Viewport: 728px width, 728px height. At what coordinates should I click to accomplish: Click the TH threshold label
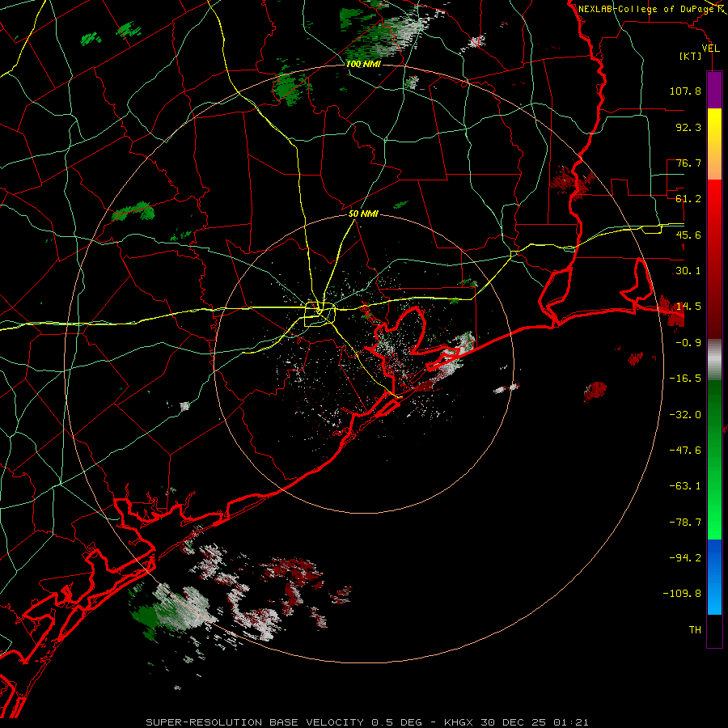tap(695, 630)
